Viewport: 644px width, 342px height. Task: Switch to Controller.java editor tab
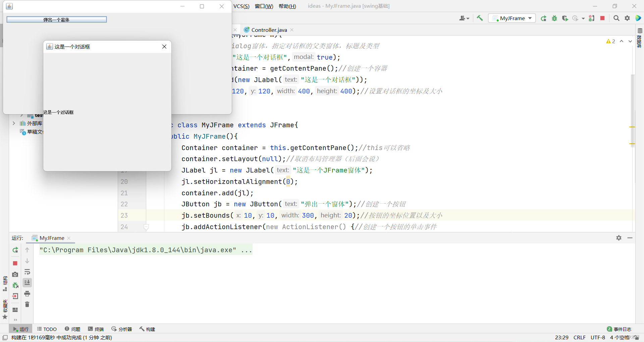[269, 30]
